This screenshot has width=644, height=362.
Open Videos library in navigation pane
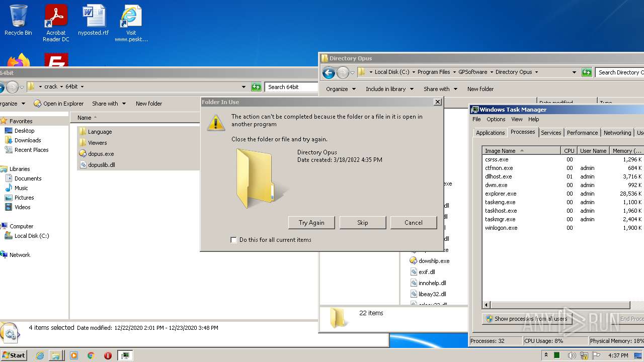[x=22, y=207]
